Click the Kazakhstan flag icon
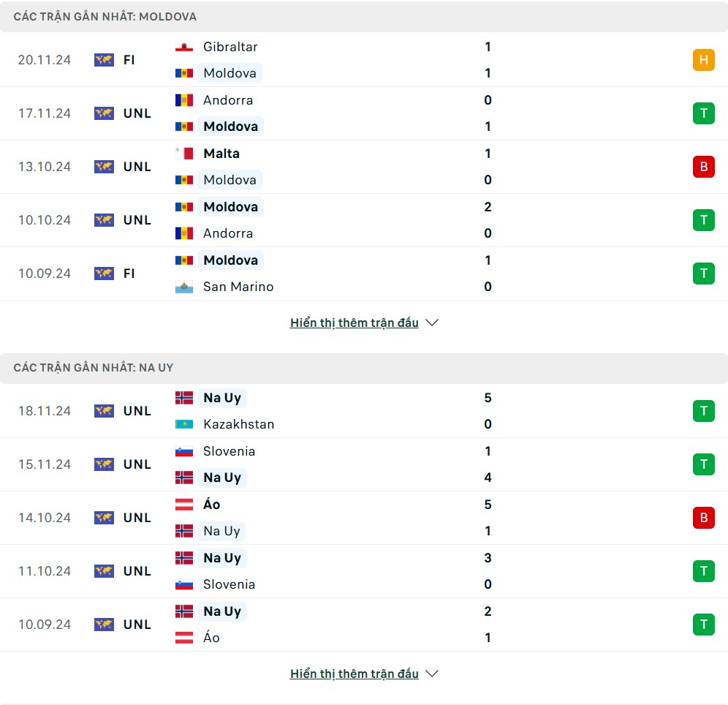The height and width of the screenshot is (705, 728). click(184, 424)
